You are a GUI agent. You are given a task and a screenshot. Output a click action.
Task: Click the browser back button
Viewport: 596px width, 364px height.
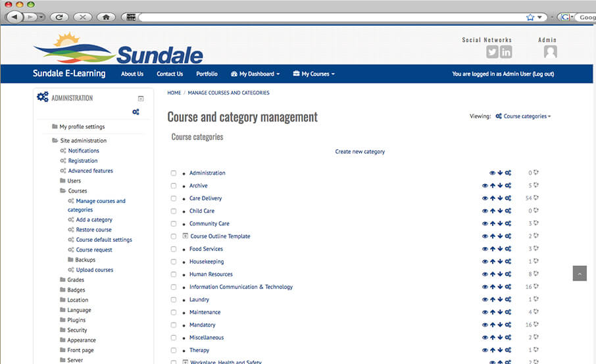(x=14, y=16)
